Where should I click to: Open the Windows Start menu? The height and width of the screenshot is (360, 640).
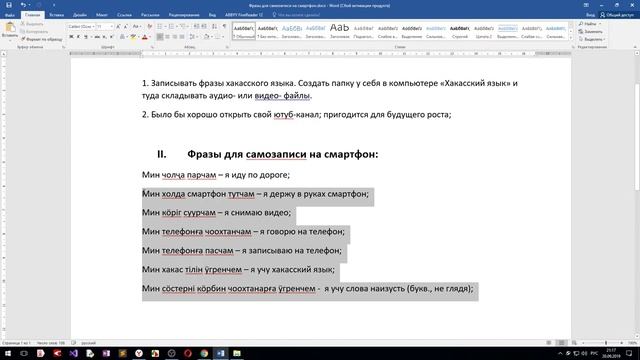8,353
